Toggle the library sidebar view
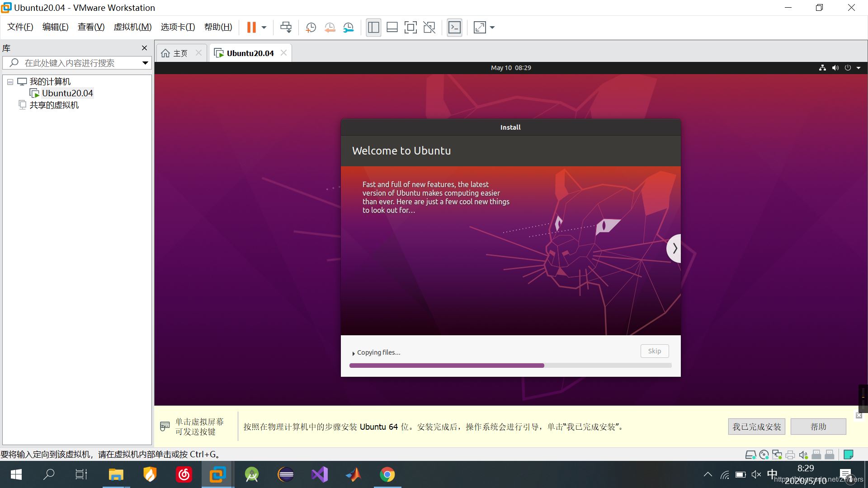 click(373, 28)
